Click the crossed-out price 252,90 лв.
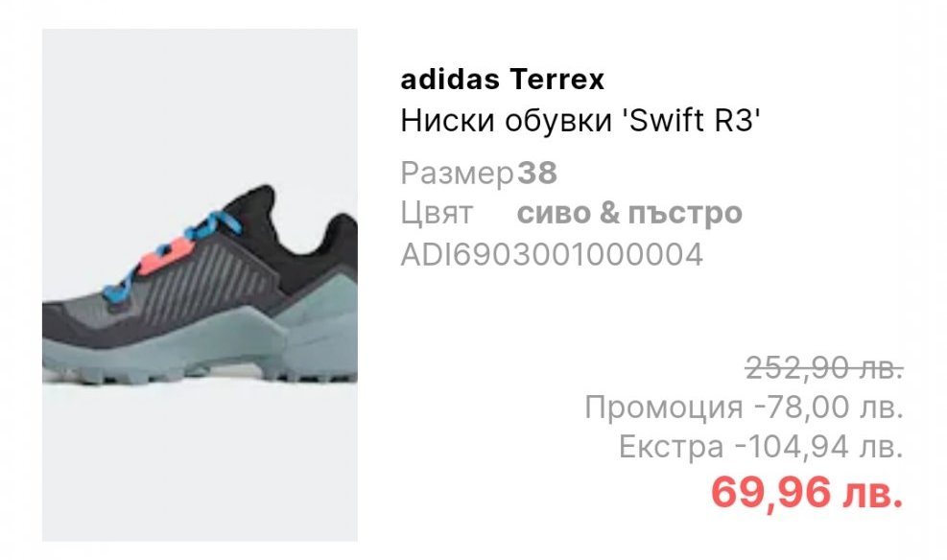The width and height of the screenshot is (947, 560). coord(824,367)
